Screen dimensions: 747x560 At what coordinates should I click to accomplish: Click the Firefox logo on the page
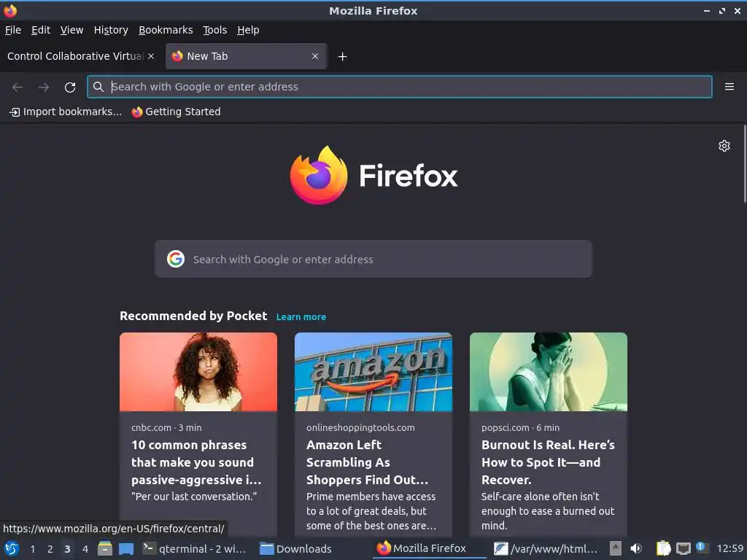(374, 175)
